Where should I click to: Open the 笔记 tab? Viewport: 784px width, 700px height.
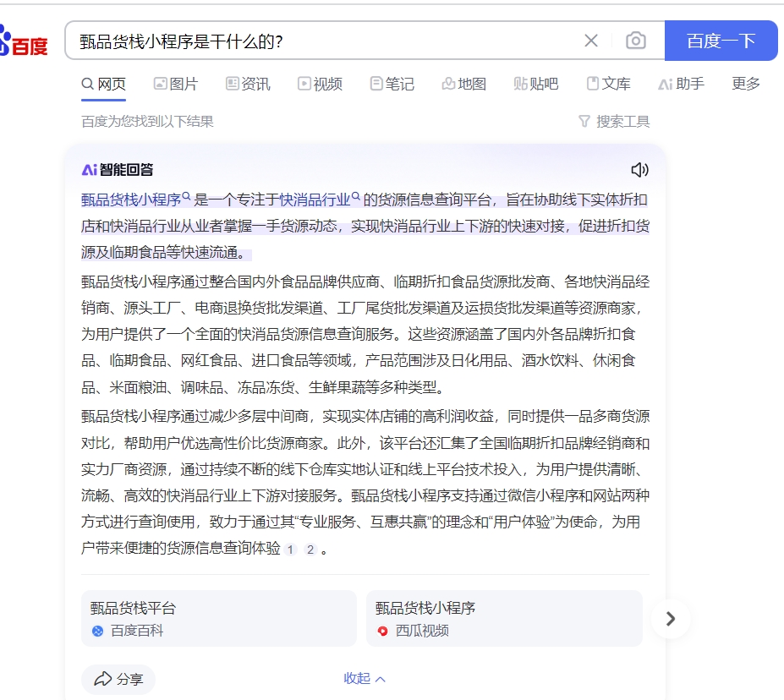tap(392, 84)
